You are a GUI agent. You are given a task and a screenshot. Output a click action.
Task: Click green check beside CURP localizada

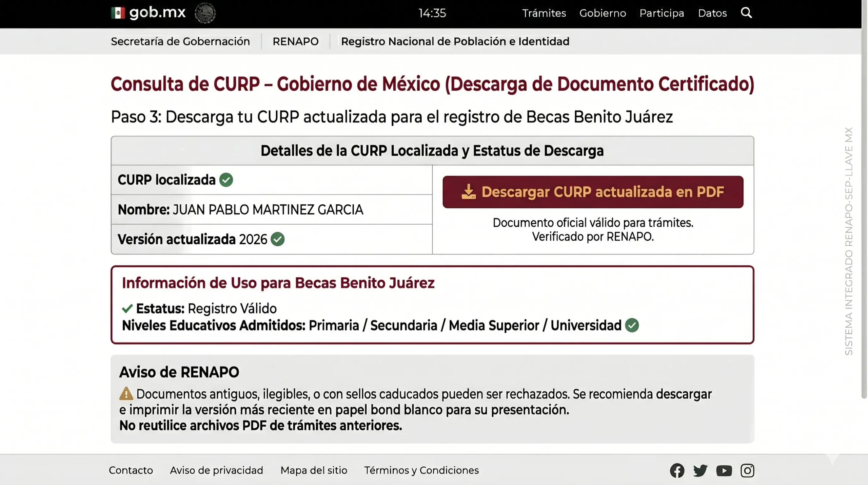(x=226, y=180)
